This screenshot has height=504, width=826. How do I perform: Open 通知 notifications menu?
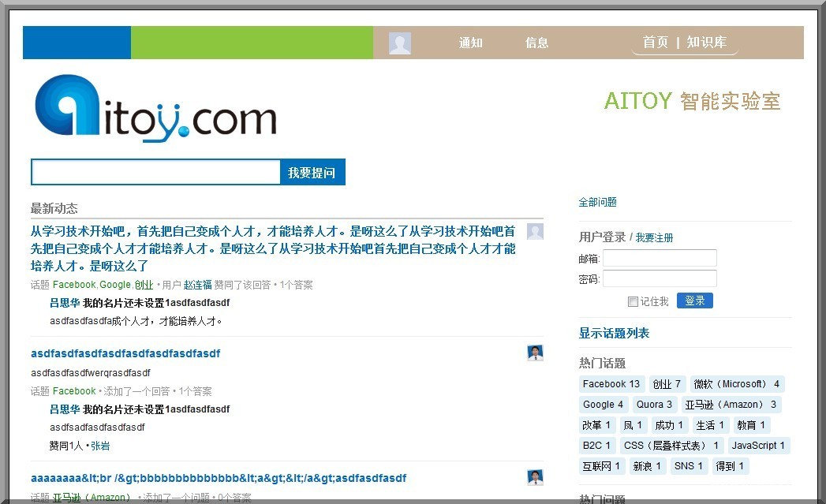[471, 43]
